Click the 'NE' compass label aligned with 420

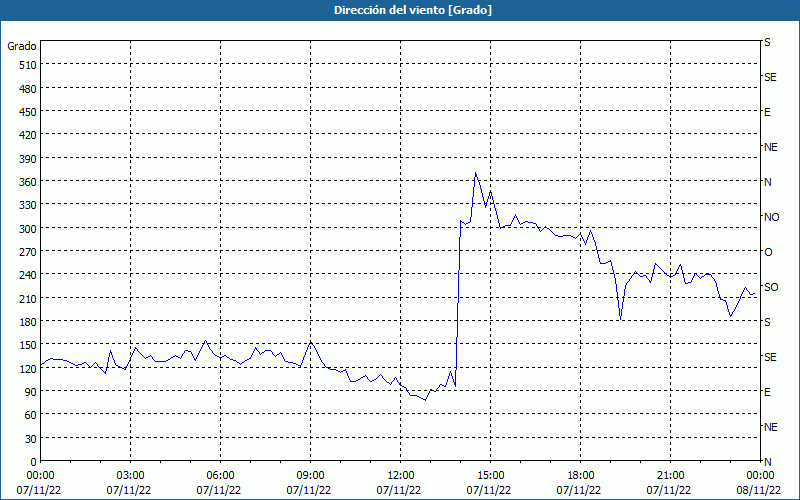pyautogui.click(x=770, y=147)
